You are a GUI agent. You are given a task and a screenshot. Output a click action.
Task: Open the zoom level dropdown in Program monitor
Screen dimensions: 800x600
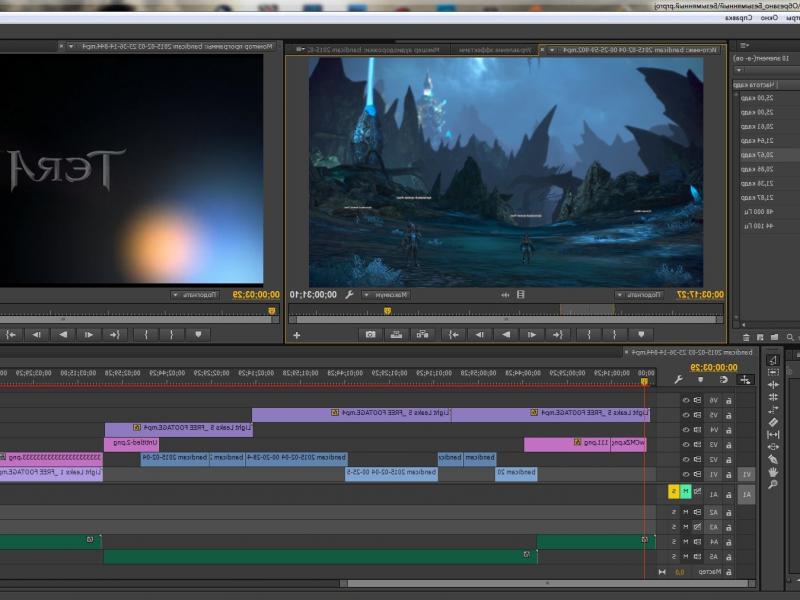point(196,295)
